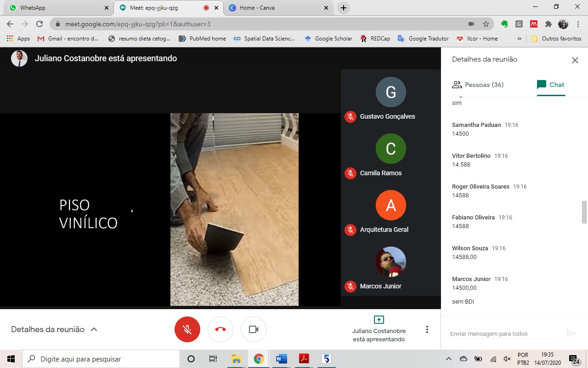This screenshot has width=588, height=368.
Task: Select Gustavo Gonçalves participant tile
Action: [391, 98]
